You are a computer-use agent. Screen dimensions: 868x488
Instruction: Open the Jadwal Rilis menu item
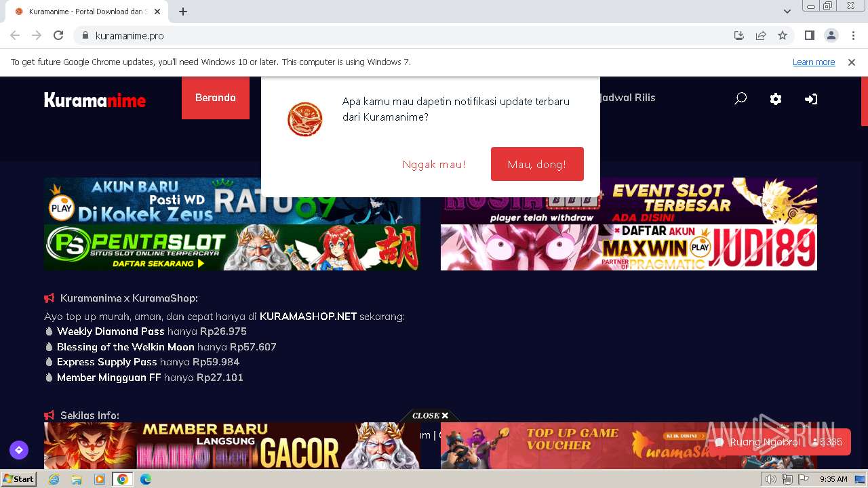point(627,98)
